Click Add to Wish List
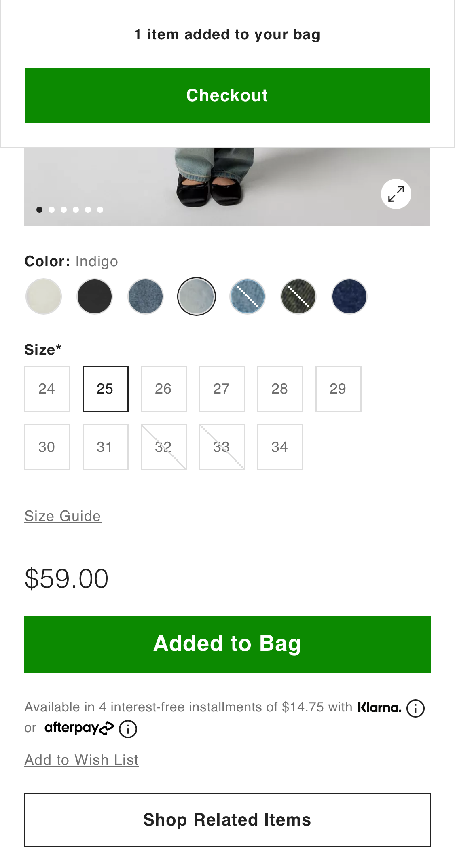This screenshot has height=868, width=455. point(81,760)
